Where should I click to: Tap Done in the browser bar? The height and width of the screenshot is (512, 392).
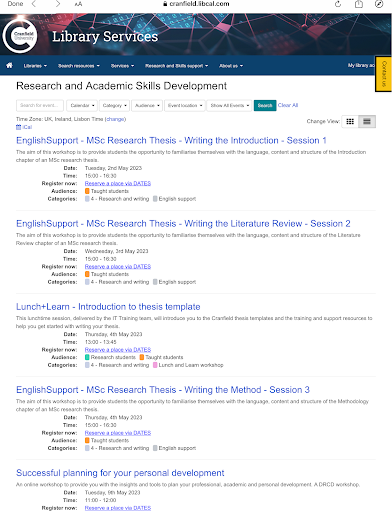pos(15,4)
